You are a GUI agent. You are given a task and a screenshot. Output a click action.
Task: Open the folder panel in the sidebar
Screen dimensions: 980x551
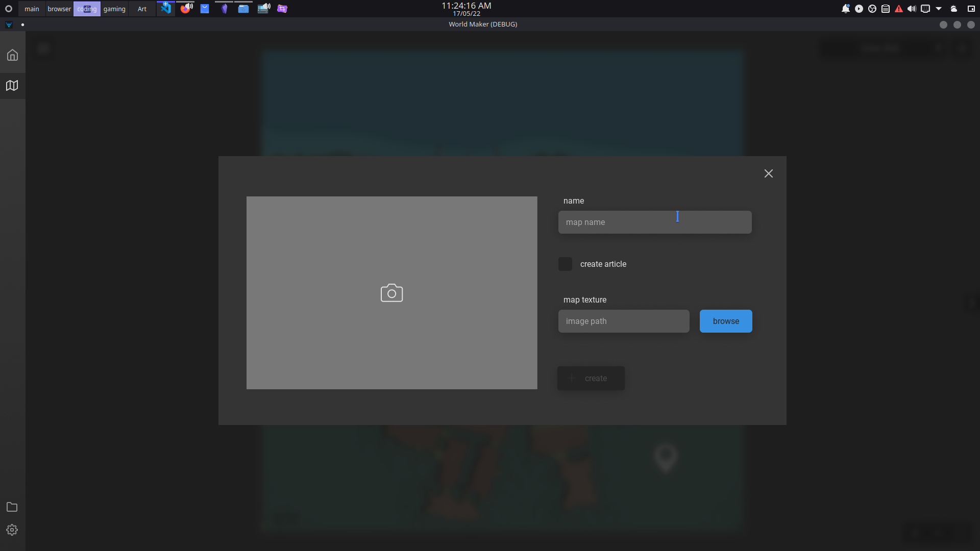point(12,507)
